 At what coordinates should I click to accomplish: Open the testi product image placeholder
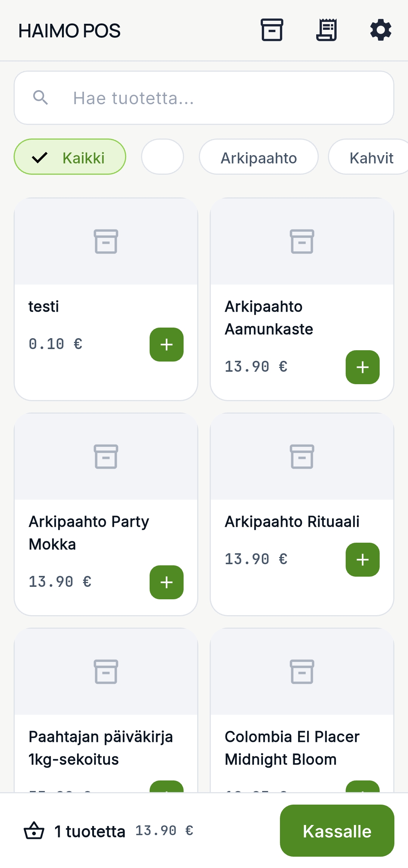pos(106,242)
